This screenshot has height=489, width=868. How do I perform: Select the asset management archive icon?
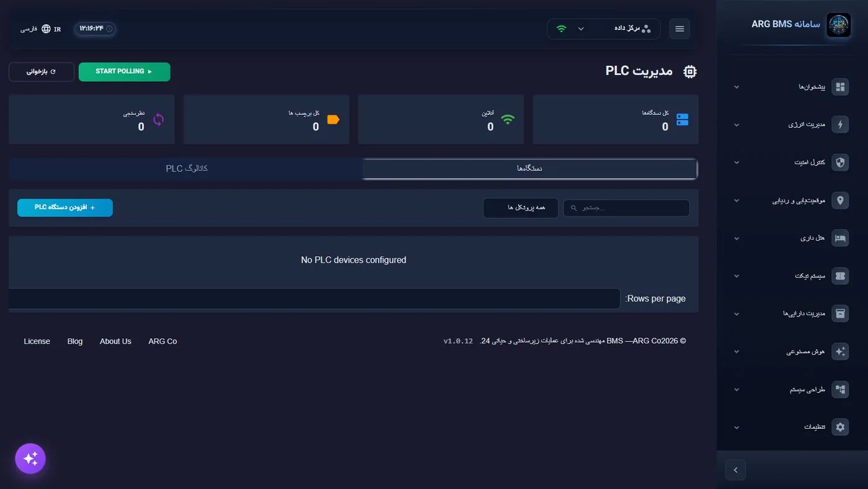click(840, 314)
